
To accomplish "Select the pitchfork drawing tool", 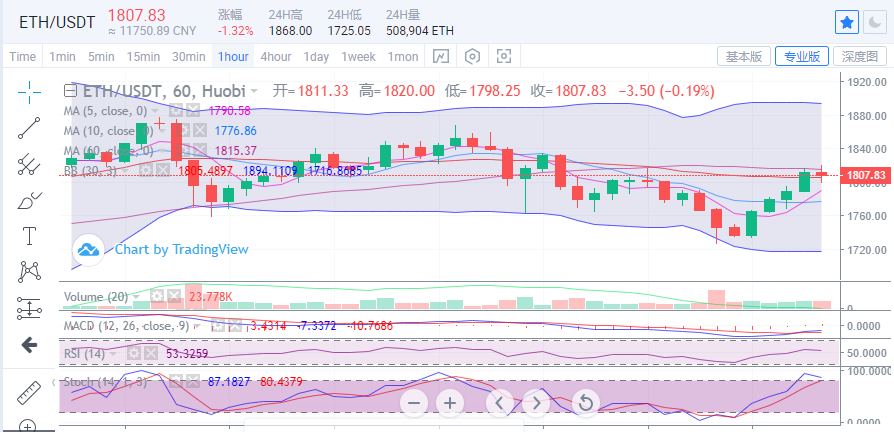I will [x=28, y=164].
